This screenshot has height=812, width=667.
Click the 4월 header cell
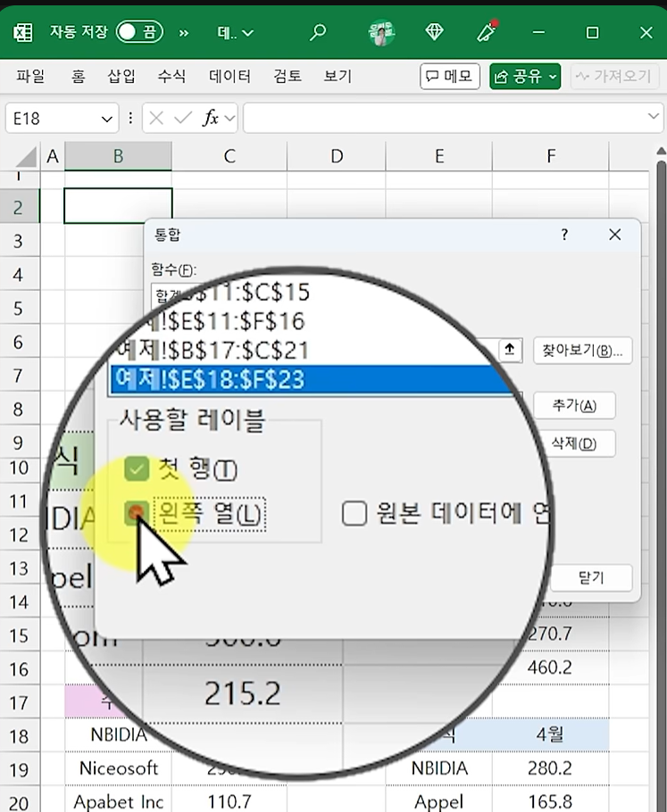click(550, 735)
